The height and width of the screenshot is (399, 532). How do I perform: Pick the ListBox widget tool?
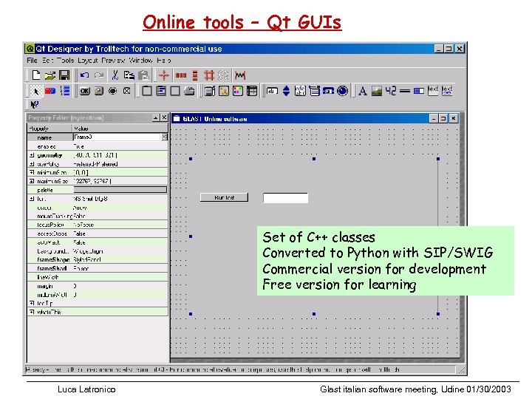point(210,91)
